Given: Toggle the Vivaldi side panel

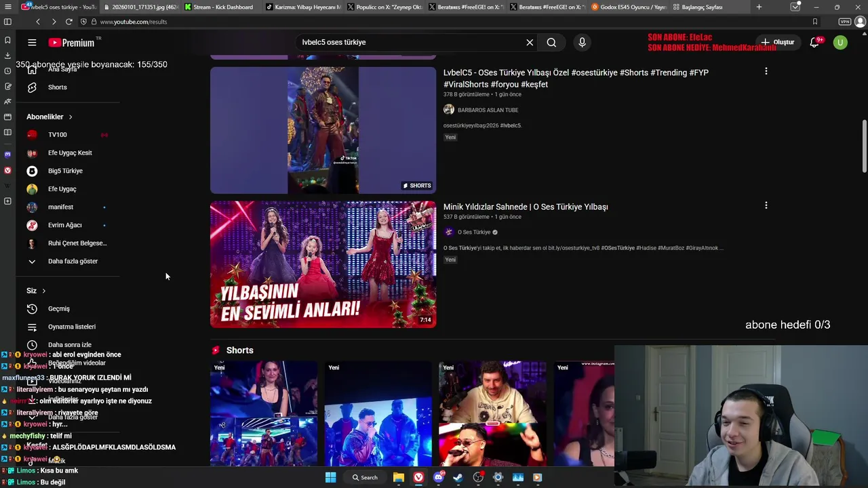Looking at the screenshot, I should pyautogui.click(x=7, y=22).
